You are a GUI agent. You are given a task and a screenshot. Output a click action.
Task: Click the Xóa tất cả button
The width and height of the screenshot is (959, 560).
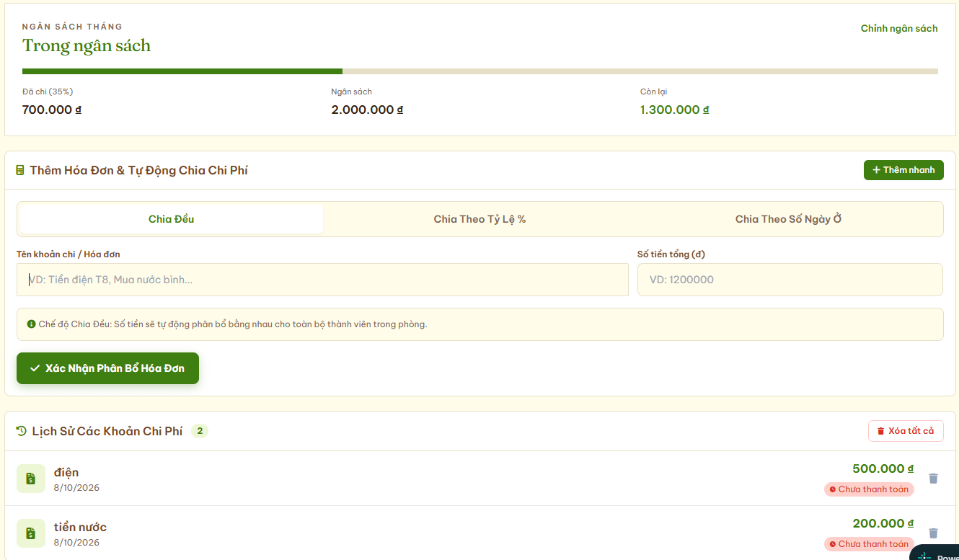click(906, 431)
